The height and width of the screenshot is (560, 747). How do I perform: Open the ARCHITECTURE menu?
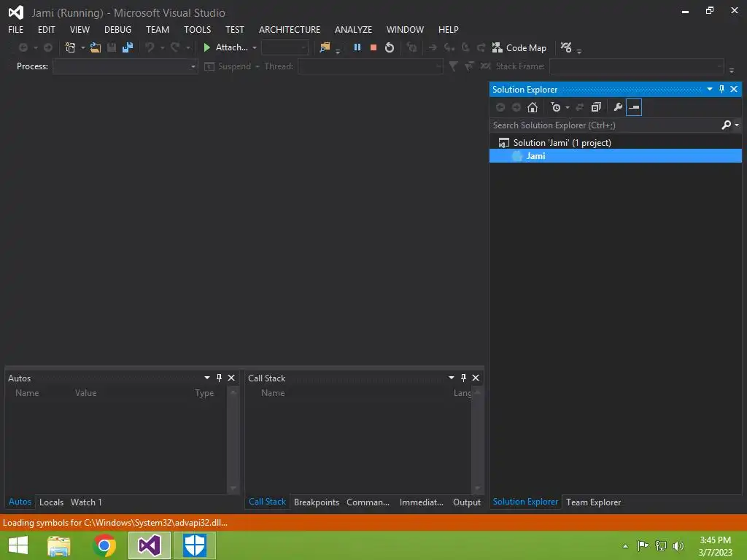click(289, 29)
